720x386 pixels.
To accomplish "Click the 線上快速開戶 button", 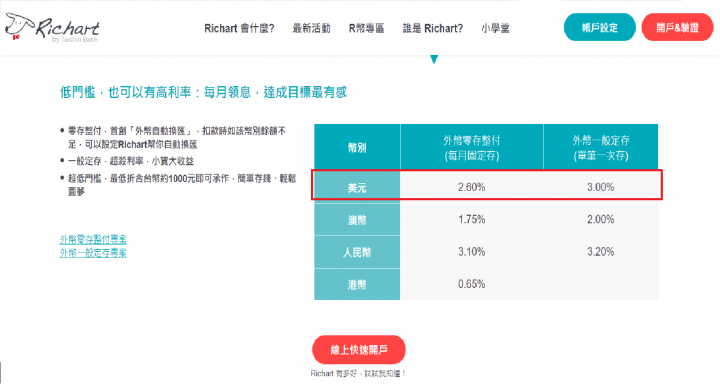I will [359, 350].
